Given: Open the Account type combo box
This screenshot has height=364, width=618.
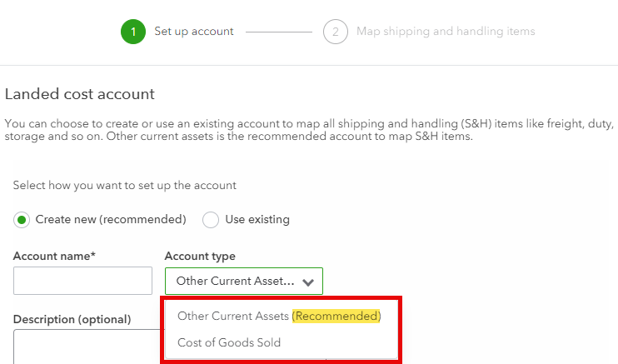Looking at the screenshot, I should [243, 282].
